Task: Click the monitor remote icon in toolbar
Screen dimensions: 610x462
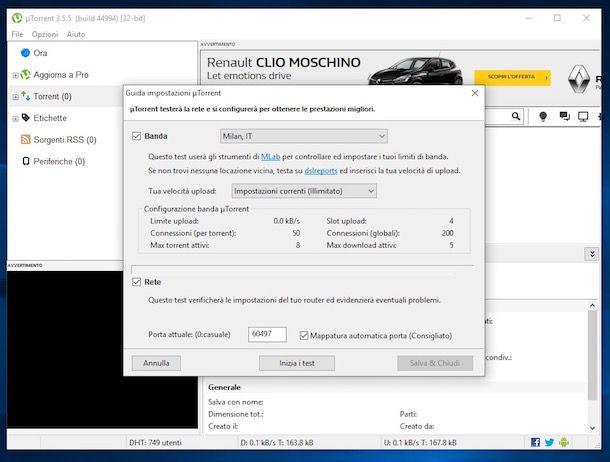Action: pos(583,116)
